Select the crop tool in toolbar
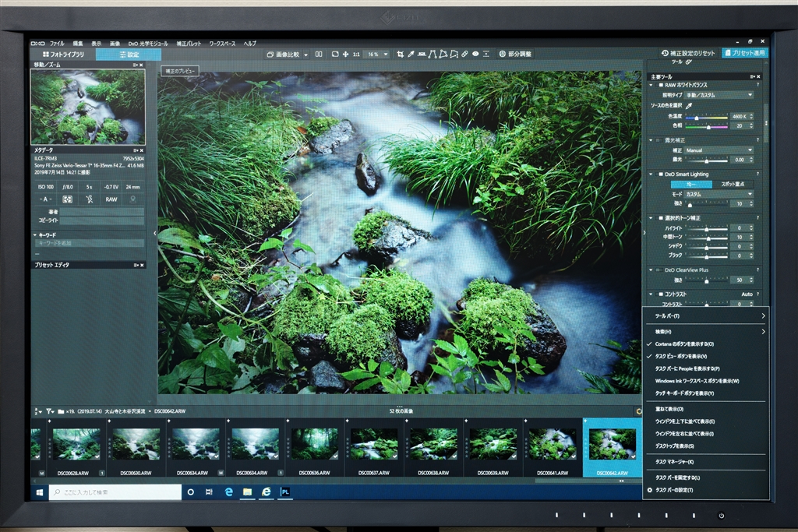This screenshot has height=532, width=798. point(401,55)
